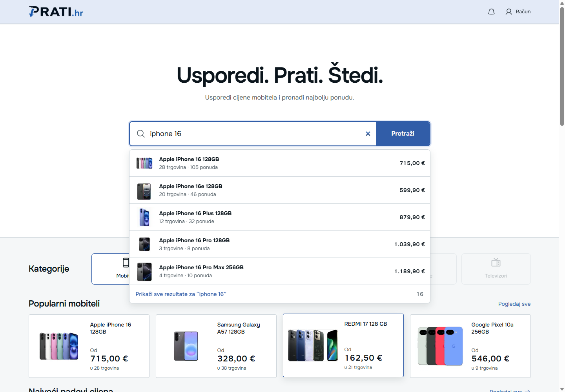The image size is (565, 392).
Task: Click the 599,90 € suggestion price
Action: pyautogui.click(x=412, y=190)
